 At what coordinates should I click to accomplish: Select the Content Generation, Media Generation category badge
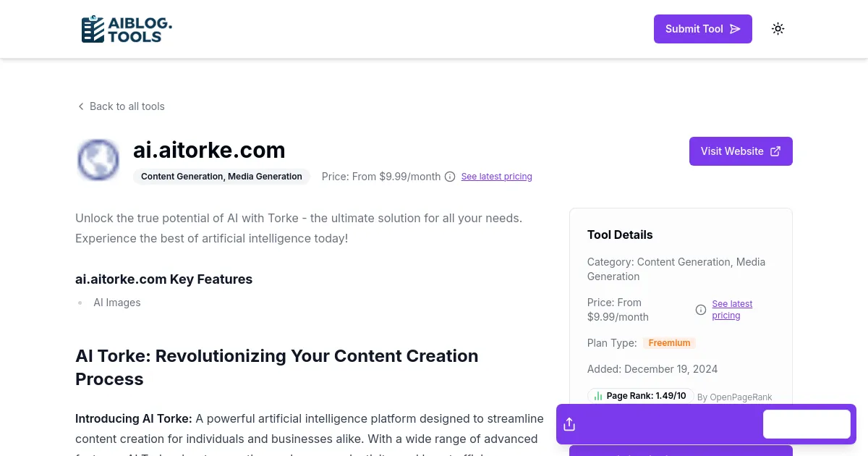pos(221,176)
